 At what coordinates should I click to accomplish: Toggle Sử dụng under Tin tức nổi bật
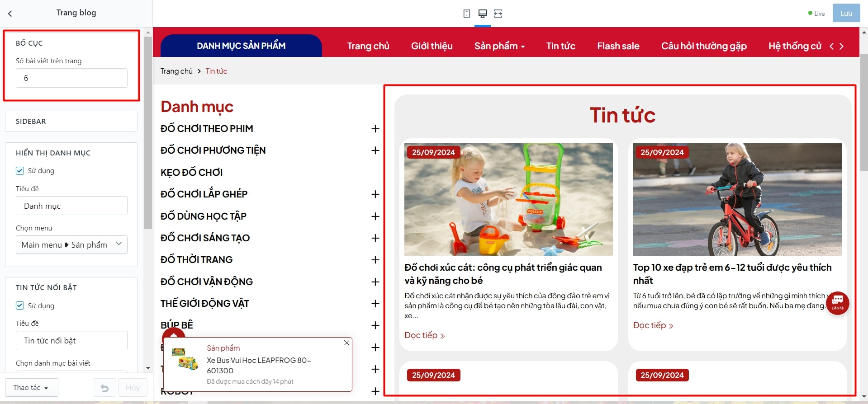(x=20, y=305)
